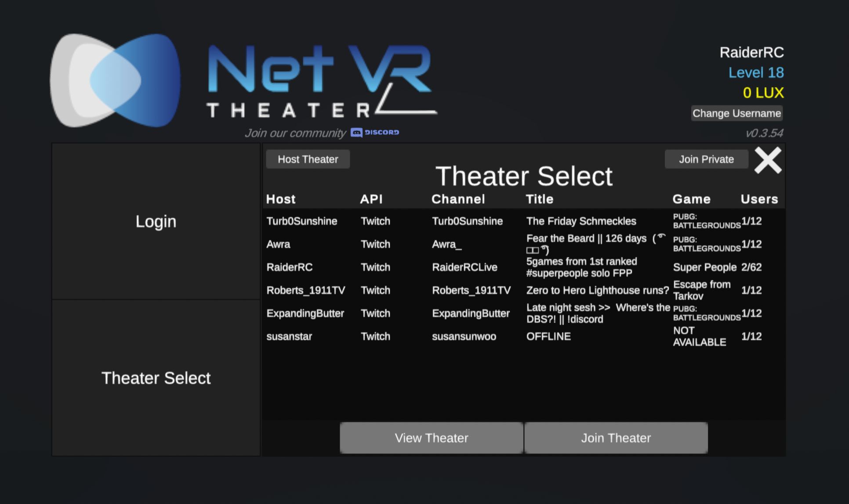This screenshot has width=849, height=504.
Task: Click the Net VR Theater logo icon
Action: pyautogui.click(x=115, y=80)
